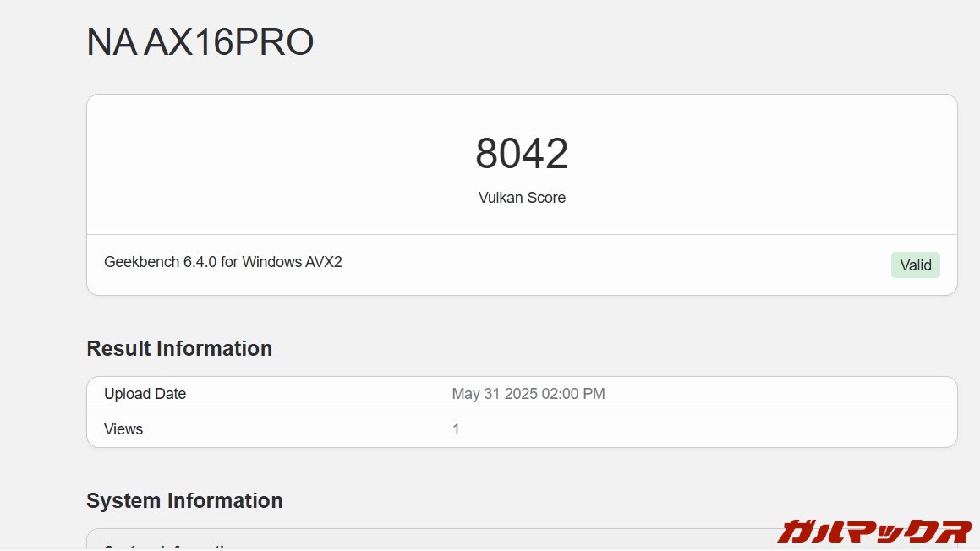Click the Geekbench 6.4.0 for Windows AVX2 text

[222, 262]
